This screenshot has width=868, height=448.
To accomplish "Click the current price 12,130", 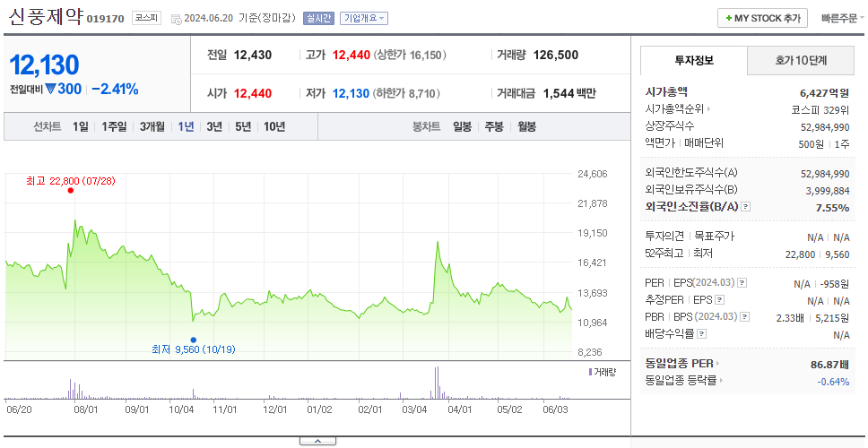I will pos(44,65).
